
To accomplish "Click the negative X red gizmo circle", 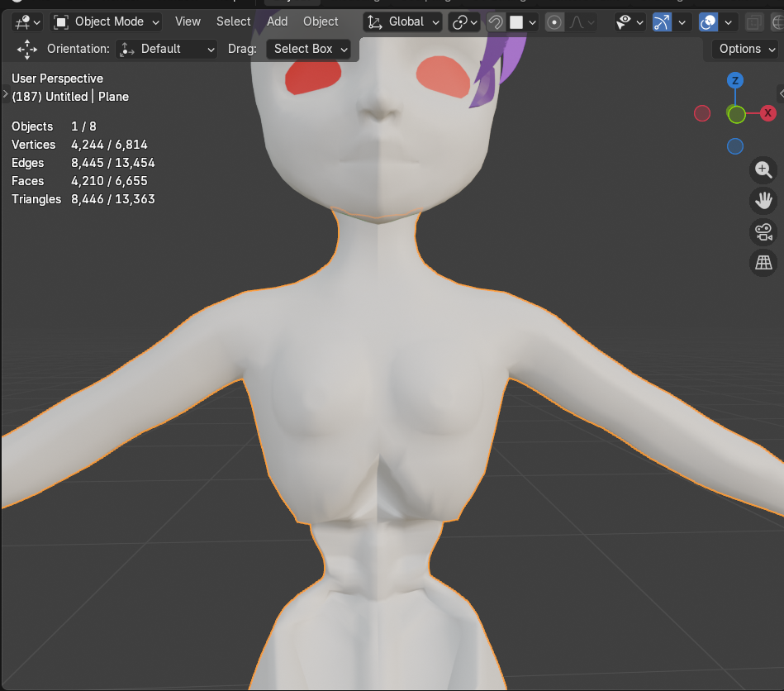I will 702,113.
